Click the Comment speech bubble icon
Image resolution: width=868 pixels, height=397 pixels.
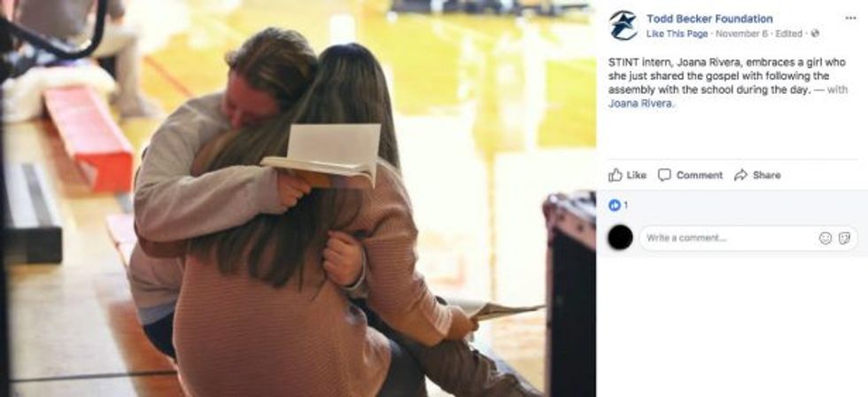click(664, 175)
